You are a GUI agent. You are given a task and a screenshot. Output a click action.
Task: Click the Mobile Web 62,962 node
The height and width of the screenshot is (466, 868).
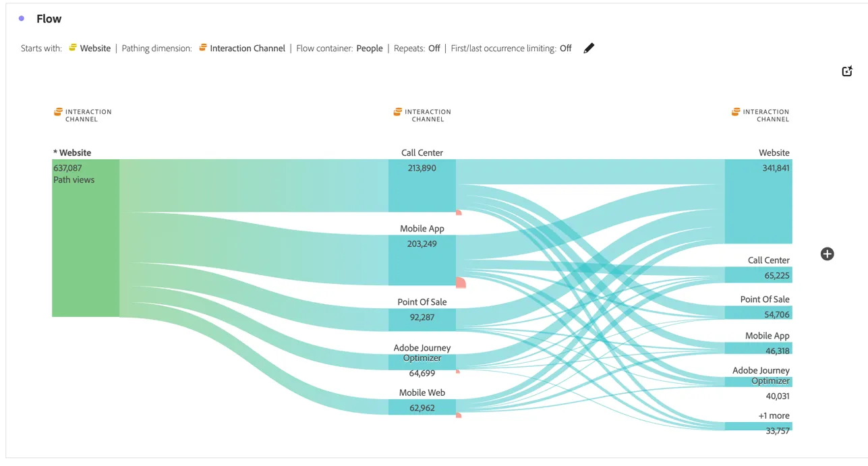(422, 407)
